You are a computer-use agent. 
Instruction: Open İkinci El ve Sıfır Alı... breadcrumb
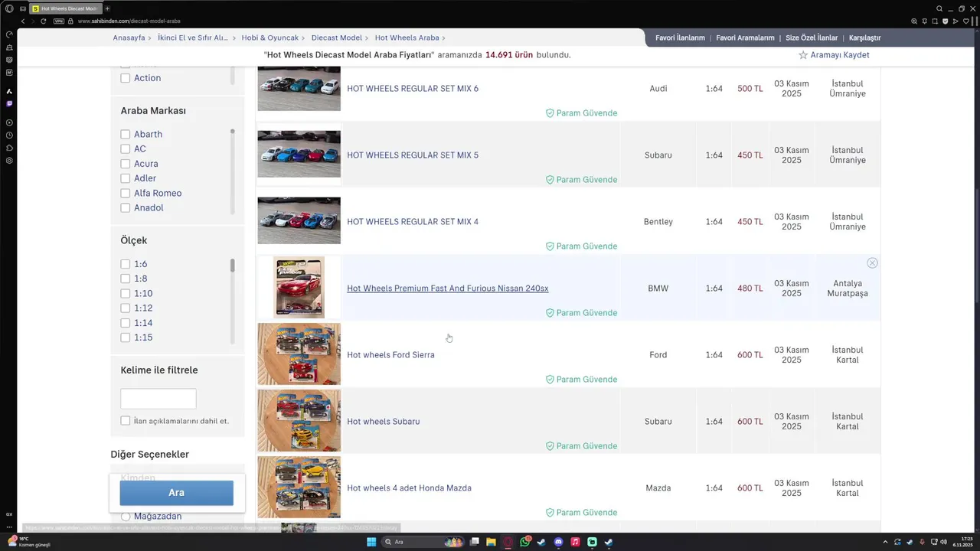click(x=193, y=37)
